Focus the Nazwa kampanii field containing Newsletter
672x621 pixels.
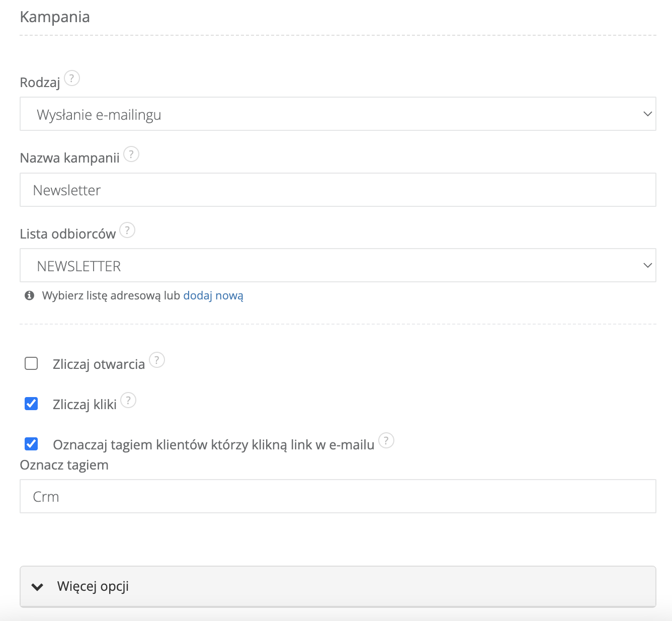(x=338, y=190)
